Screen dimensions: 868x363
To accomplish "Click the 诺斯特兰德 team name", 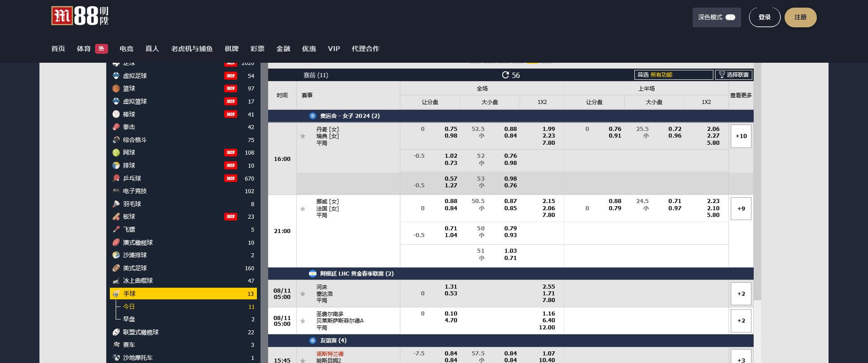I will (330, 354).
